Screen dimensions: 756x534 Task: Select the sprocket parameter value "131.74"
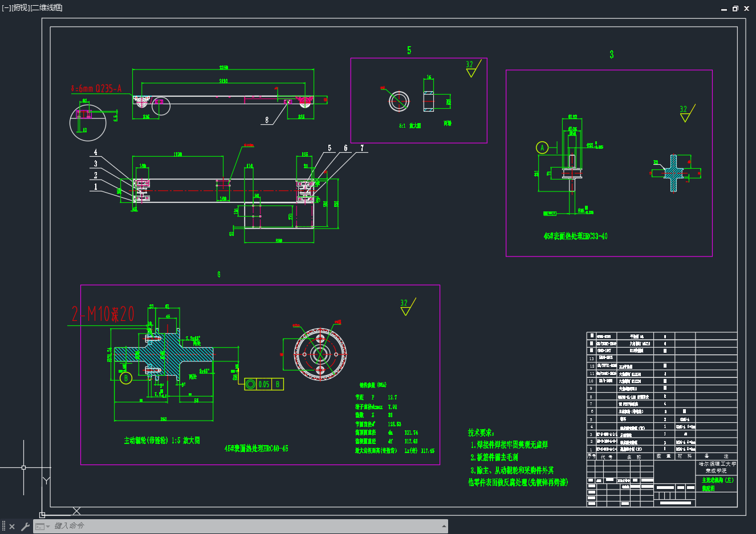click(411, 433)
